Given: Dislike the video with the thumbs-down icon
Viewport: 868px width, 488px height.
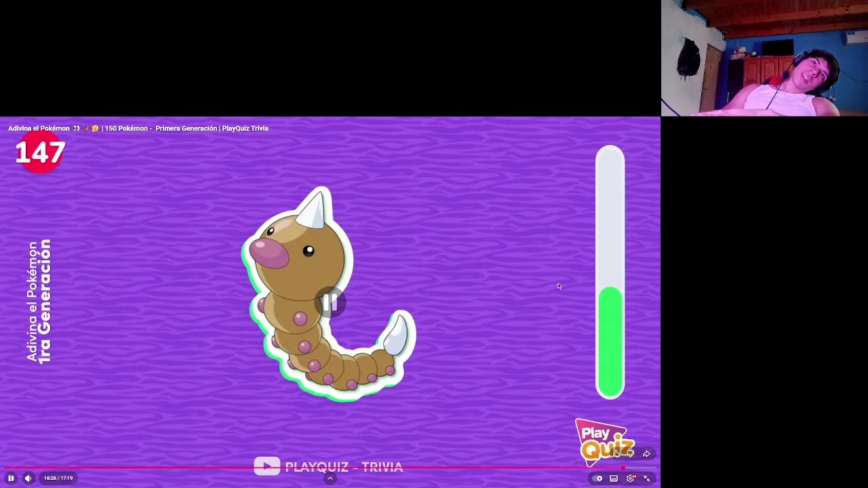Looking at the screenshot, I should coord(630,453).
